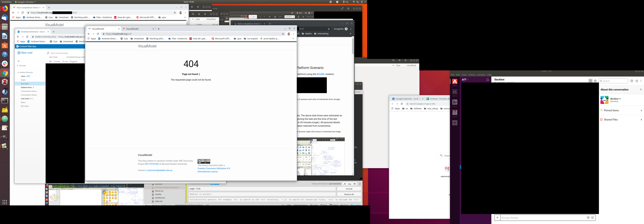This screenshot has width=644, height=224.
Task: Open Sent Items folder in Outlook
Action: click(25, 84)
